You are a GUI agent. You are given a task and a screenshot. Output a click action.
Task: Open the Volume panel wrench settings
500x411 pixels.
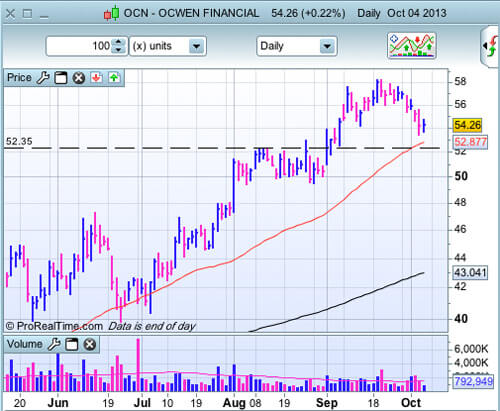(54, 344)
